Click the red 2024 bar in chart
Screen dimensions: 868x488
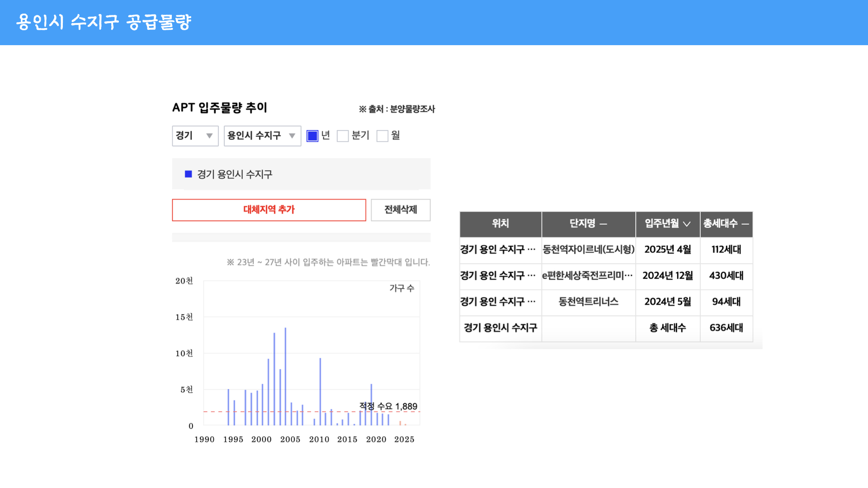pyautogui.click(x=400, y=423)
